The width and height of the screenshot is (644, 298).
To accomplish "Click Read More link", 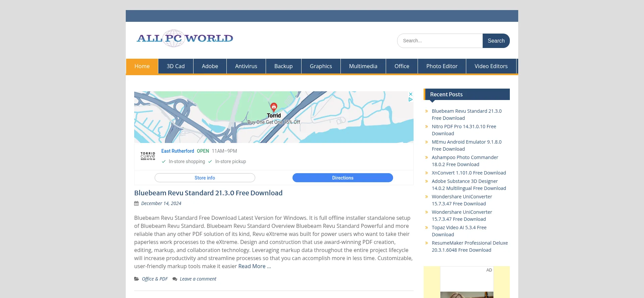I will 255,266.
